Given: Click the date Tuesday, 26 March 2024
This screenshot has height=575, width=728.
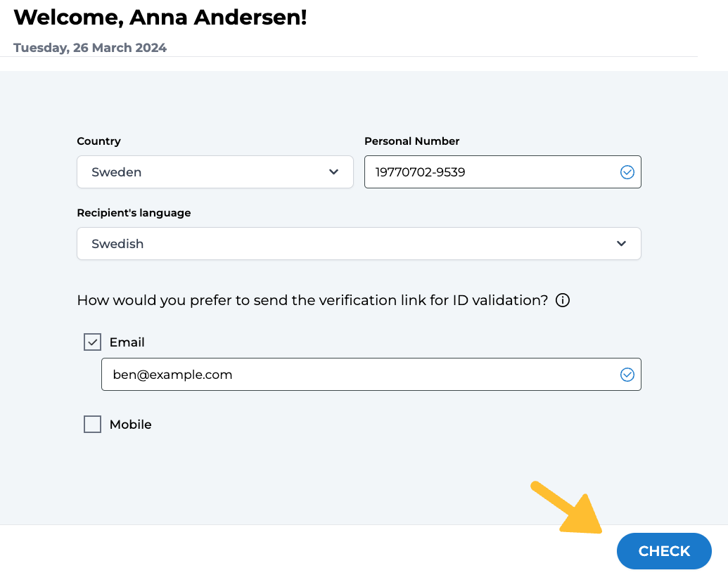Looking at the screenshot, I should pyautogui.click(x=90, y=48).
